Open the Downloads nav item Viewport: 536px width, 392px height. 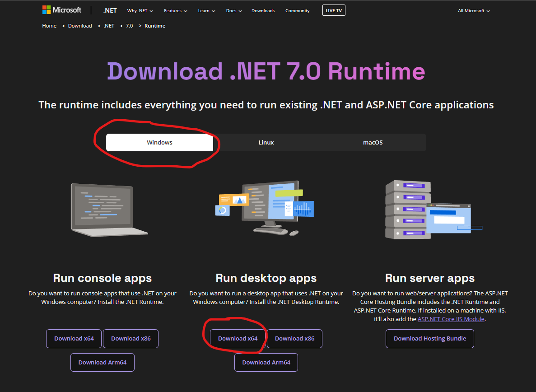pyautogui.click(x=263, y=11)
